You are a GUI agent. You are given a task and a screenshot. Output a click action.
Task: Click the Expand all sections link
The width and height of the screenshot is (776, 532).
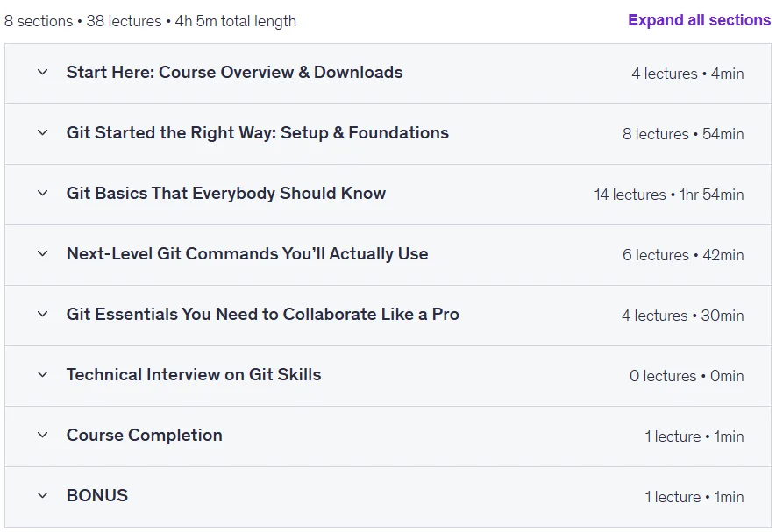pyautogui.click(x=699, y=20)
